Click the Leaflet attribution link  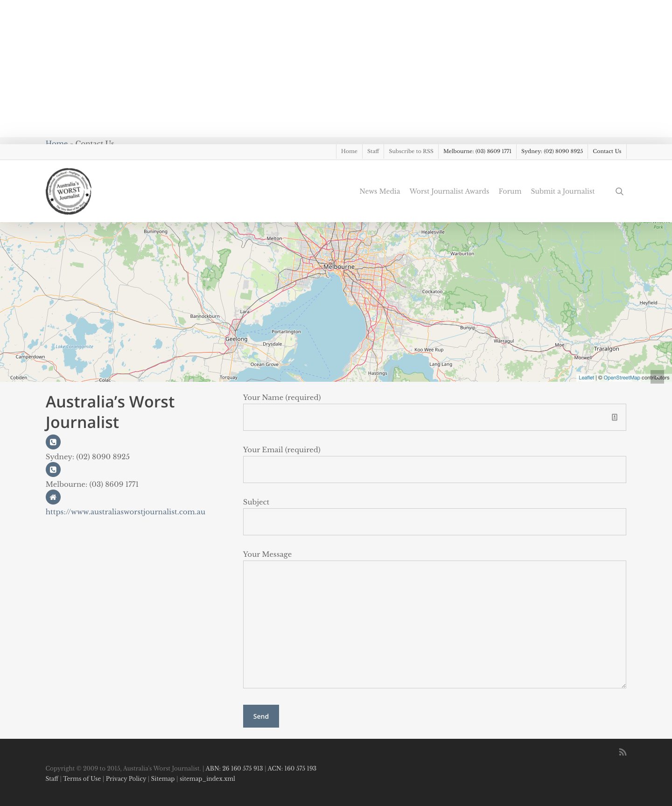[586, 378]
